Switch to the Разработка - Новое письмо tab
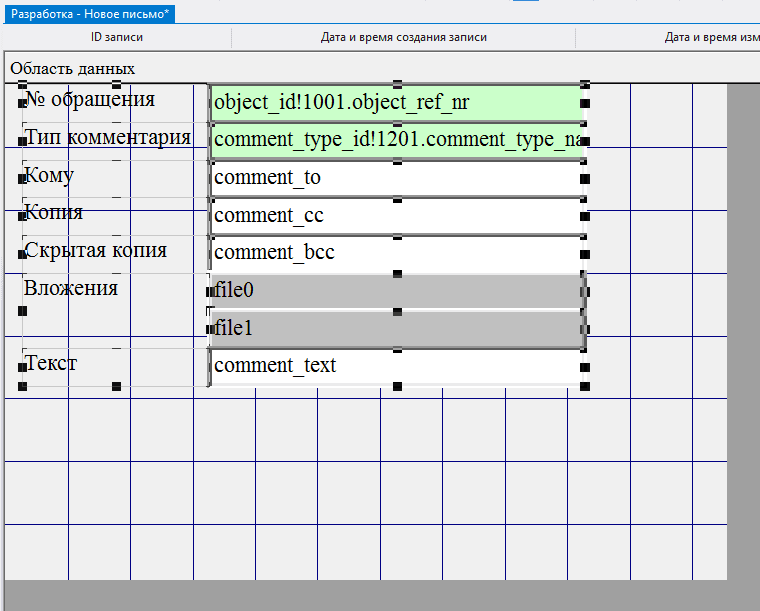 point(90,12)
